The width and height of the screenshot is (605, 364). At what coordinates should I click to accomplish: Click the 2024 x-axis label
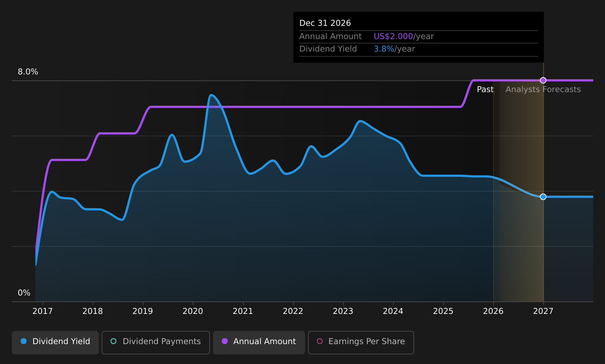click(393, 311)
